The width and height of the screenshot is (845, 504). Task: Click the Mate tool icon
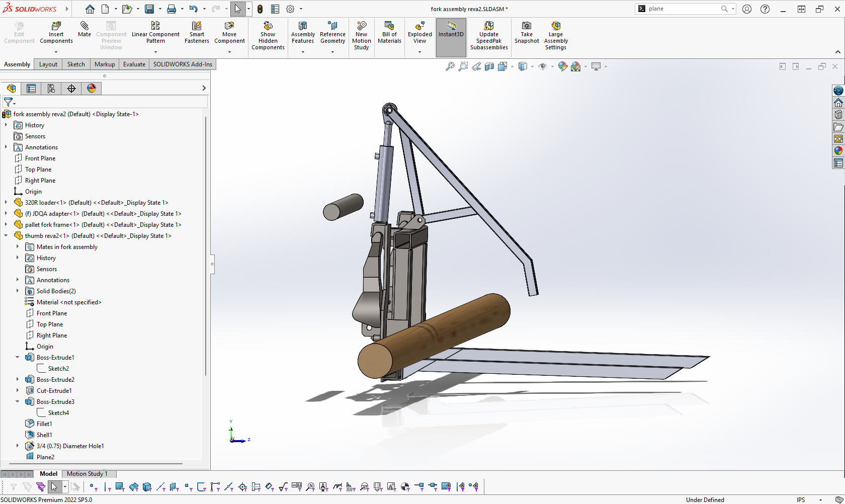pos(84,26)
